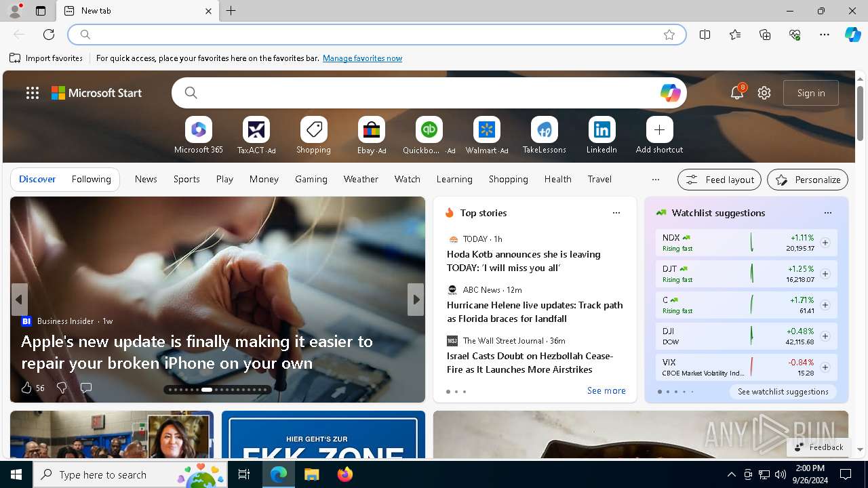Open Watchlist suggestions options menu
The height and width of the screenshot is (488, 868).
click(828, 213)
